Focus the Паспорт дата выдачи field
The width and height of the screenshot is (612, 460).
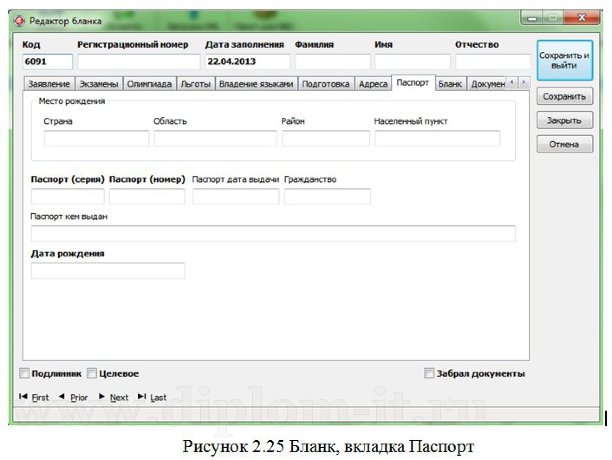[x=236, y=196]
